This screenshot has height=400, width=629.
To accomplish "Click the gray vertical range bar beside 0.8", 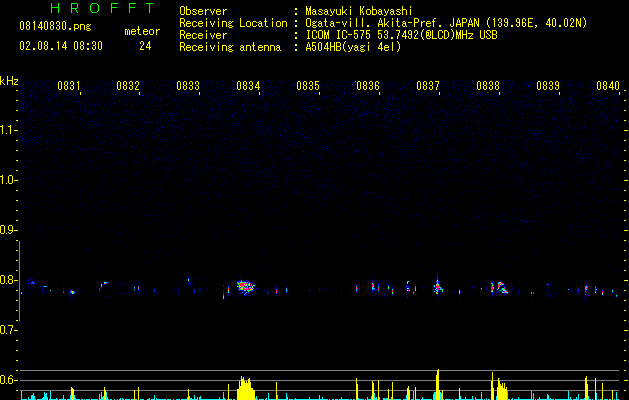I will [19, 281].
